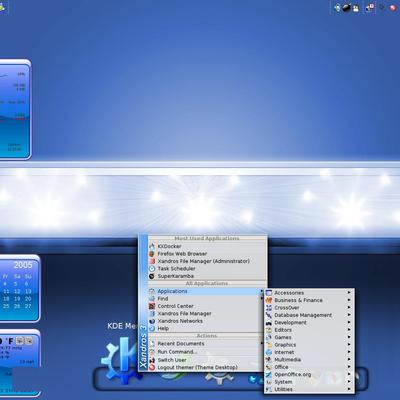Select date 12 on calendar widget
Viewport: 400px width, 400px height.
pos(17,291)
